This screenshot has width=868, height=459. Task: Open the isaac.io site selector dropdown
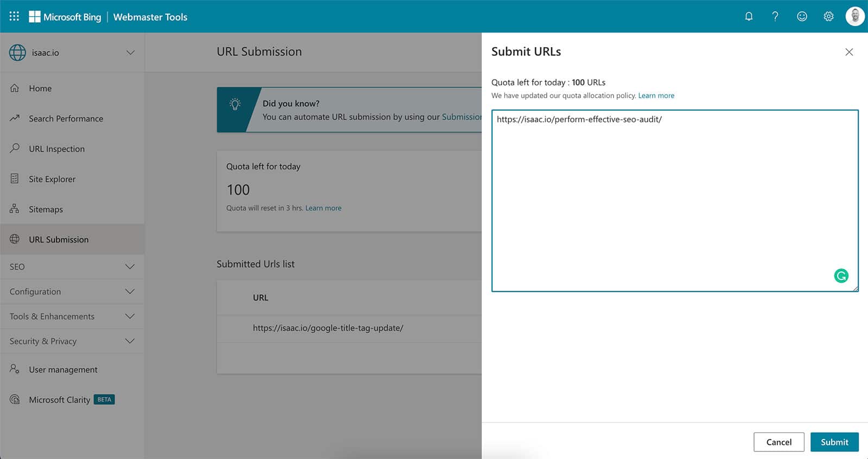point(72,53)
